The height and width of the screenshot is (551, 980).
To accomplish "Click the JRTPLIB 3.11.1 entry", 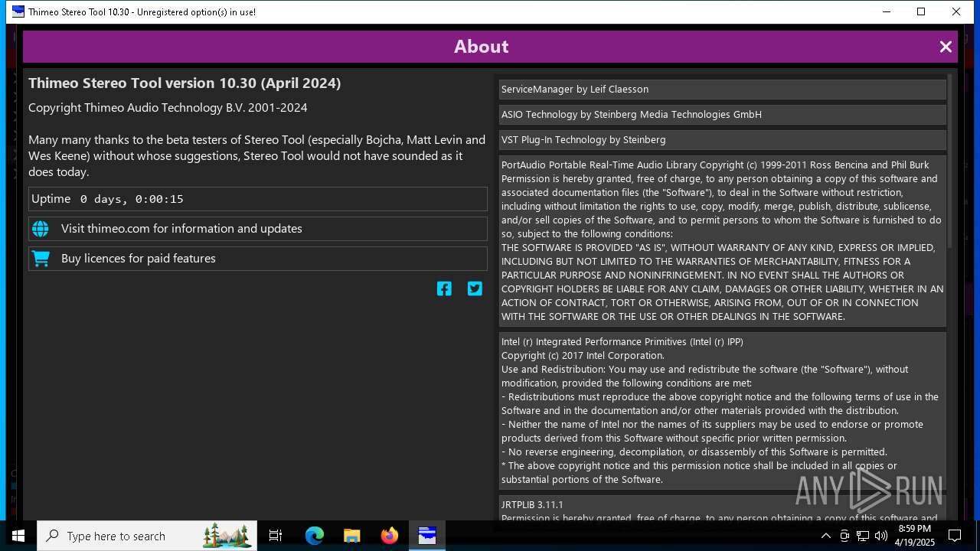I will point(722,508).
